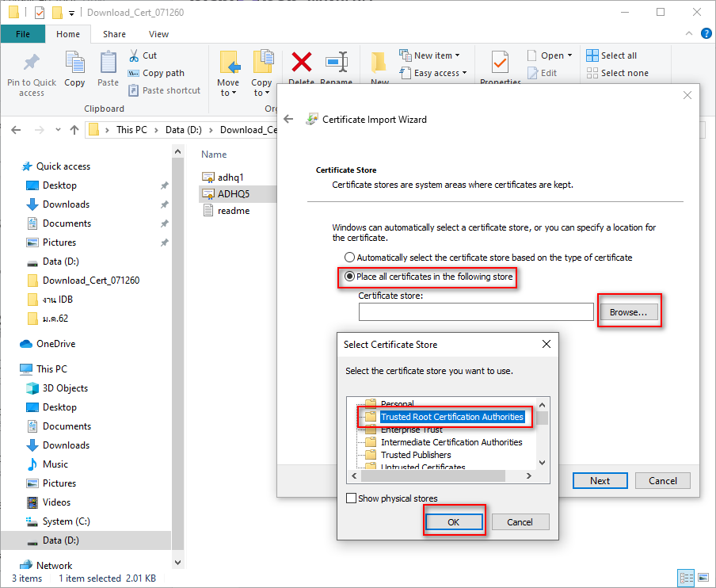Expand This PC breadcrumb chevron
The height and width of the screenshot is (588, 716).
tap(156, 130)
